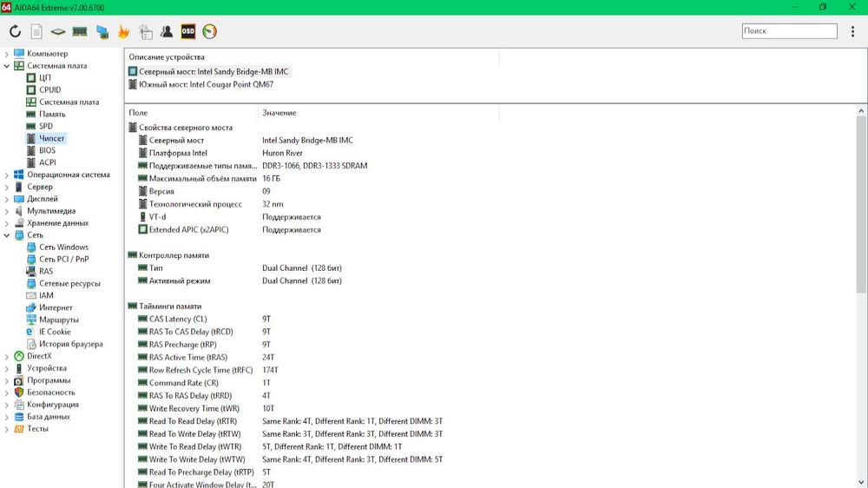Viewport: 868px width, 488px height.
Task: Select ACPI tree item
Action: (48, 162)
